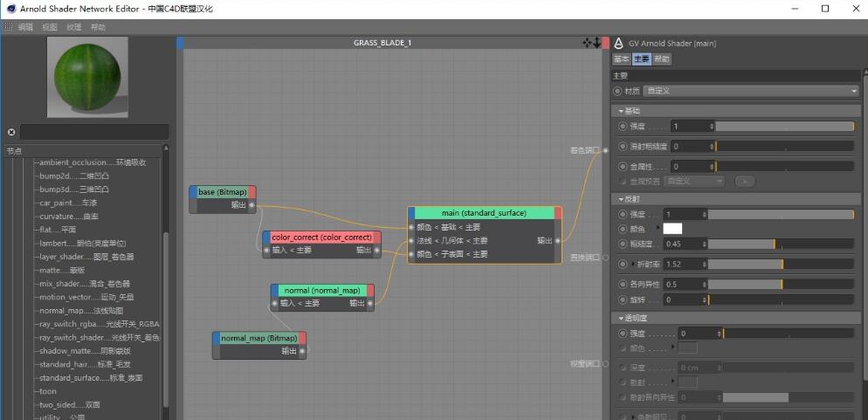This screenshot has width=868, height=420.
Task: Click the 输出 port on color_correct node
Action: (x=377, y=250)
